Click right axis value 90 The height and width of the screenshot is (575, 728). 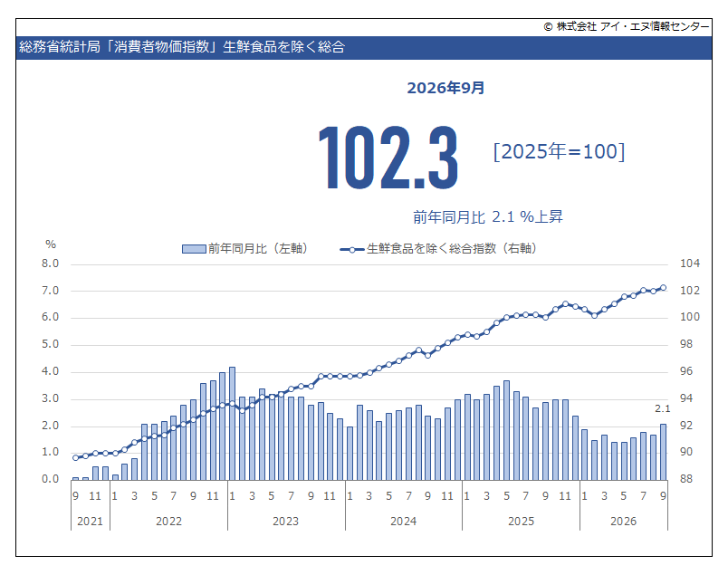(686, 452)
